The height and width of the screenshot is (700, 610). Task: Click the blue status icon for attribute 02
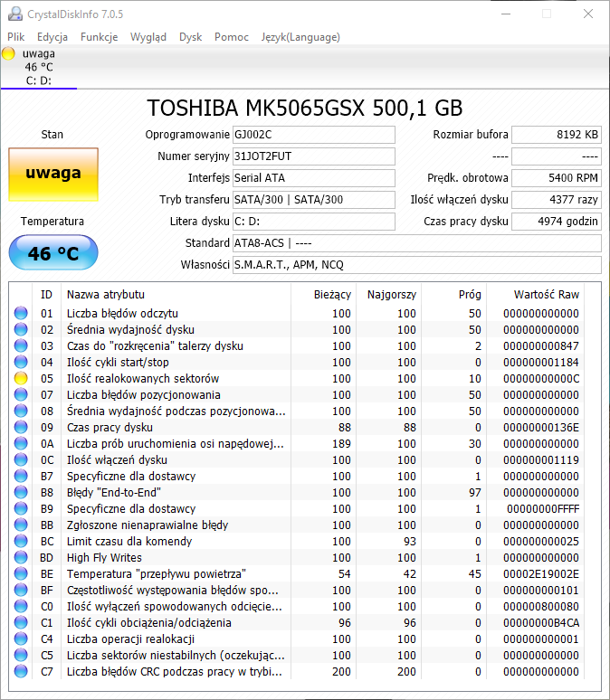tap(21, 329)
